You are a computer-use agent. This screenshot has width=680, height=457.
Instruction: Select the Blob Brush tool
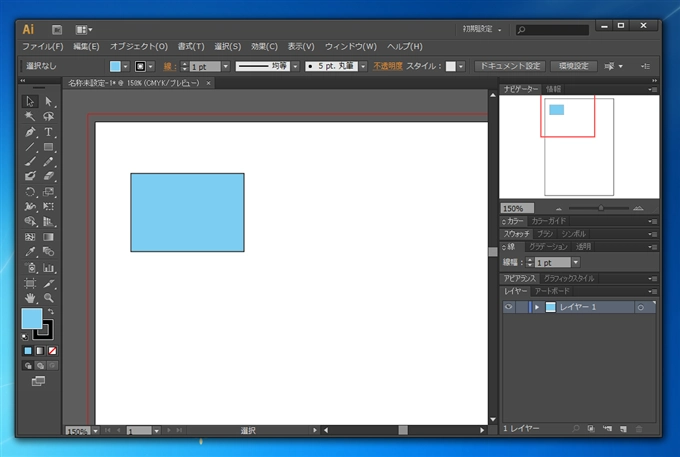[30, 176]
